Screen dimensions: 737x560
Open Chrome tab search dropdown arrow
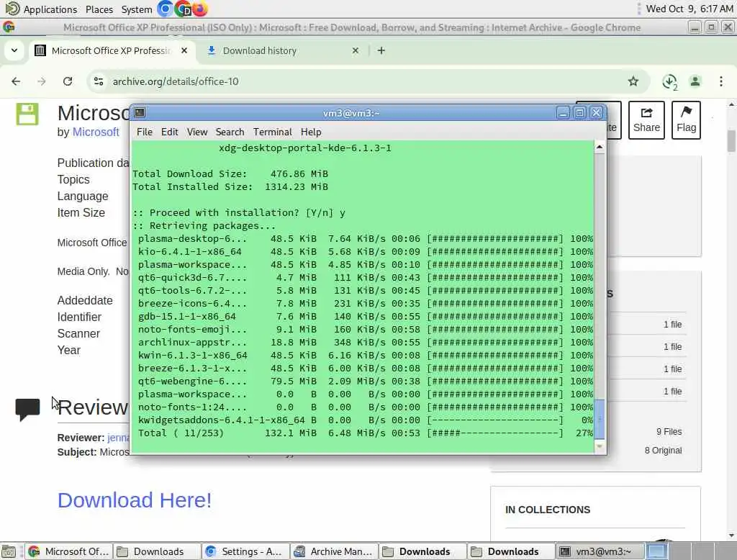coord(14,50)
